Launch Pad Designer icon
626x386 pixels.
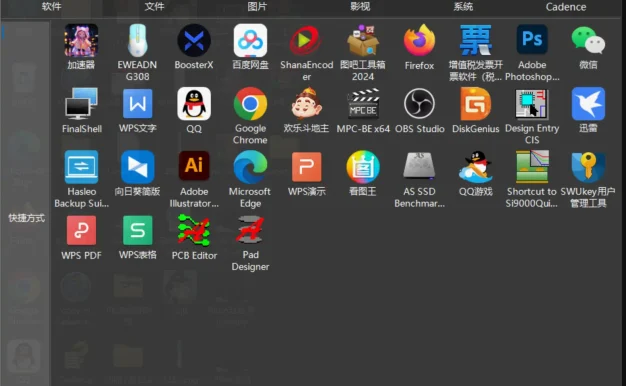click(x=250, y=230)
